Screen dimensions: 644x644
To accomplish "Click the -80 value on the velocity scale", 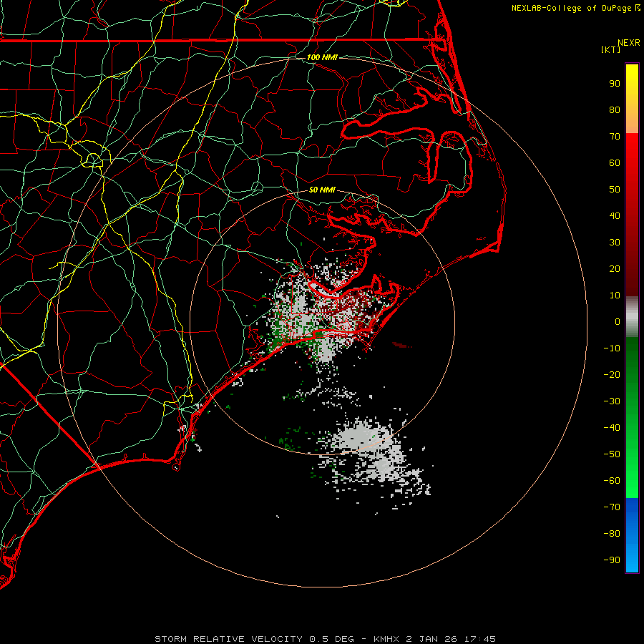I will click(612, 534).
